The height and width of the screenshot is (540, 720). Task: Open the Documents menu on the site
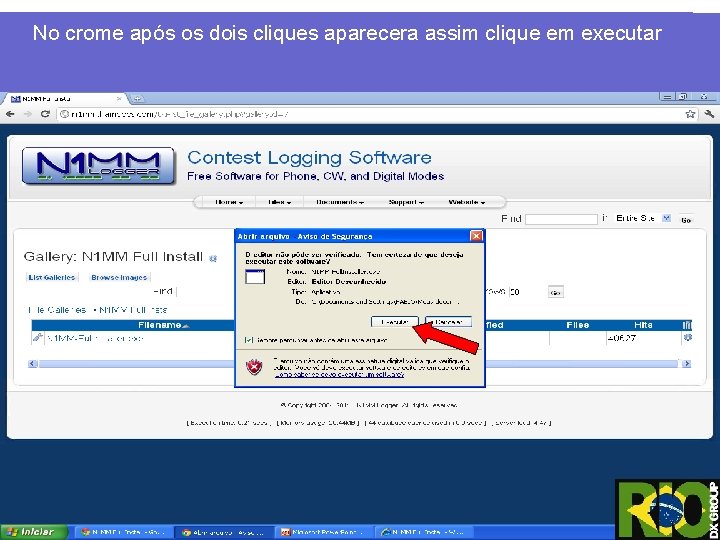340,202
